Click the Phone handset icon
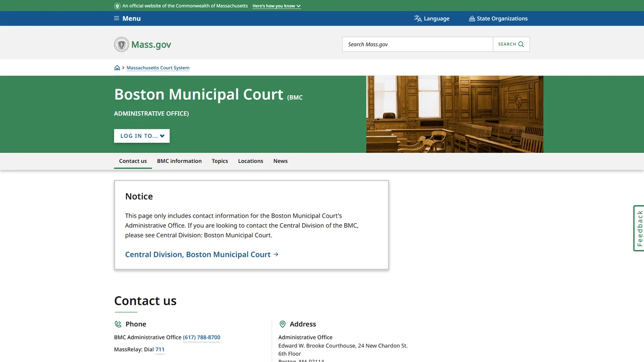Viewport: 644px width, 362px height. [x=118, y=324]
